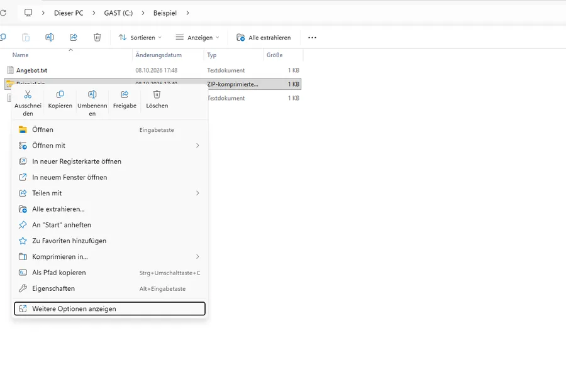This screenshot has height=392, width=566.
Task: Expand the Öffnen mit submenu
Action: click(x=197, y=145)
